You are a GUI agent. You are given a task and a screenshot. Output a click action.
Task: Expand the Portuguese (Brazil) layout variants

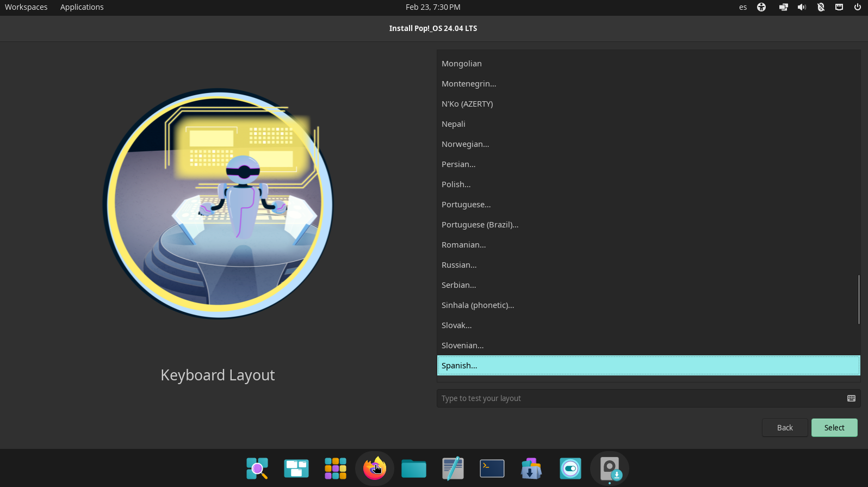click(480, 225)
